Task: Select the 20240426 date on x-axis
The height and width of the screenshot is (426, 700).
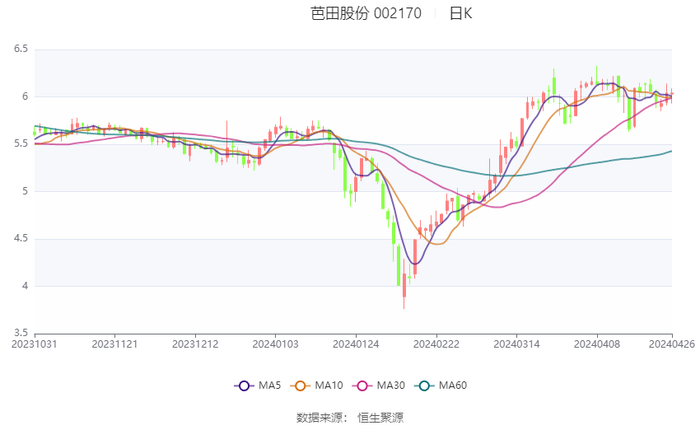Action: (x=671, y=345)
